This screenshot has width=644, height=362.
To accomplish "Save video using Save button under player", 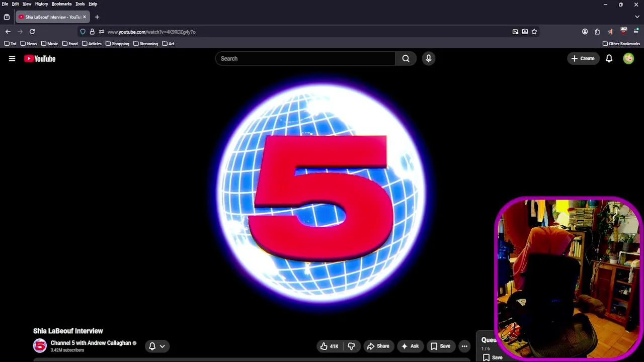I will coord(440,346).
